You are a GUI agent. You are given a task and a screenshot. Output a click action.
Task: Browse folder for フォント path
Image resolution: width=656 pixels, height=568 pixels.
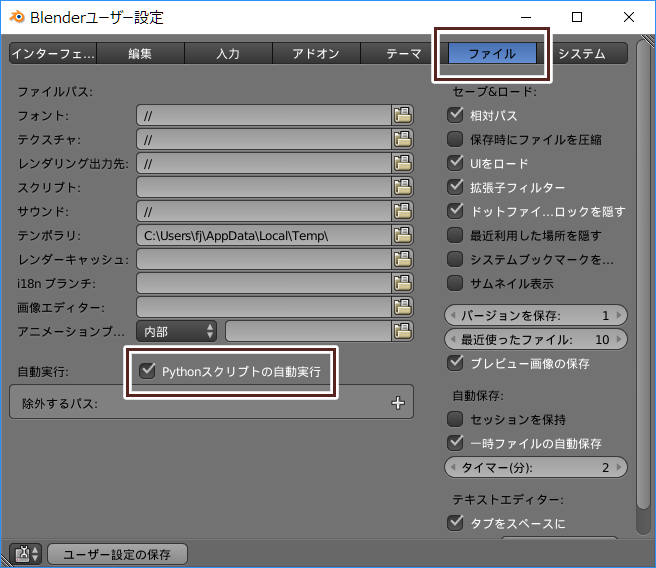[403, 115]
